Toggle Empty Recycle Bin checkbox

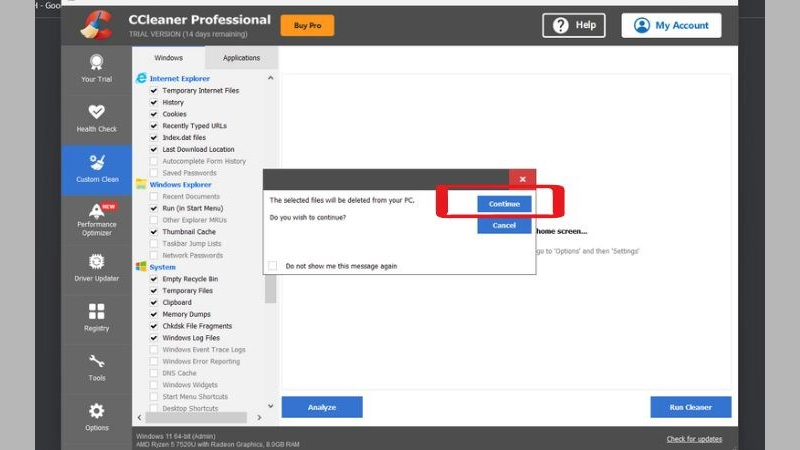154,279
